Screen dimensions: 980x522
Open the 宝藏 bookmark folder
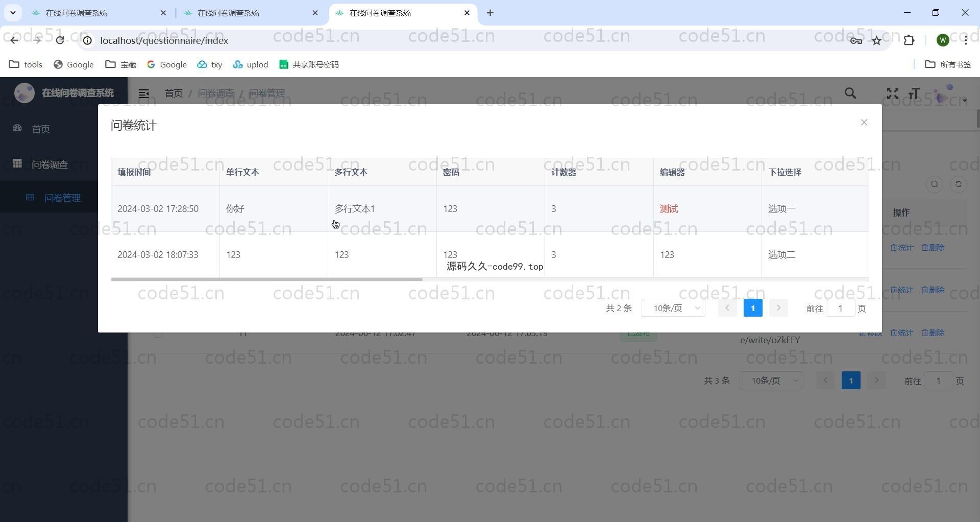(120, 64)
